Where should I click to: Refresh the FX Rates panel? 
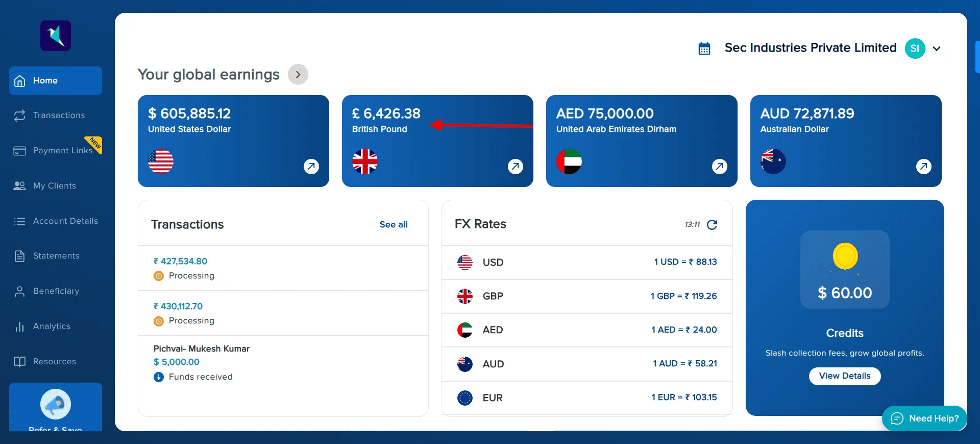pyautogui.click(x=712, y=225)
